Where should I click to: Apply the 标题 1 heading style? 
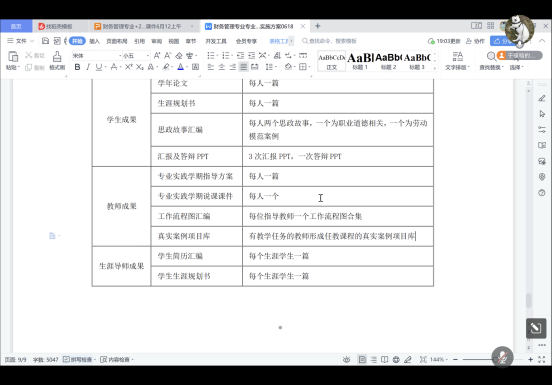360,61
